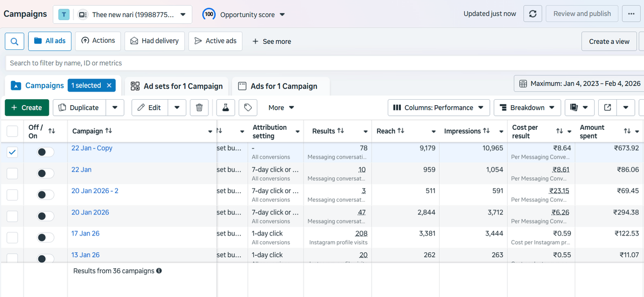The width and height of the screenshot is (644, 297).
Task: Click the search magnifier icon
Action: (x=15, y=41)
